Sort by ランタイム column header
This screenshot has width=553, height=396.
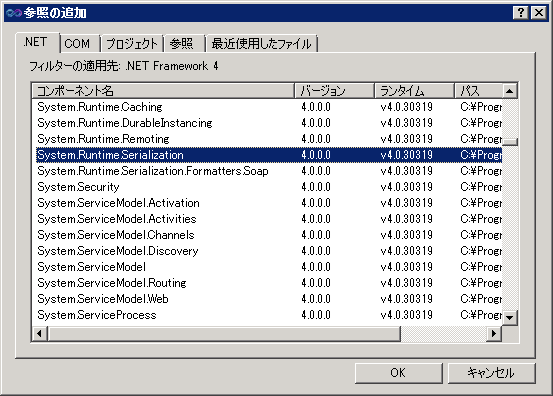coord(414,91)
